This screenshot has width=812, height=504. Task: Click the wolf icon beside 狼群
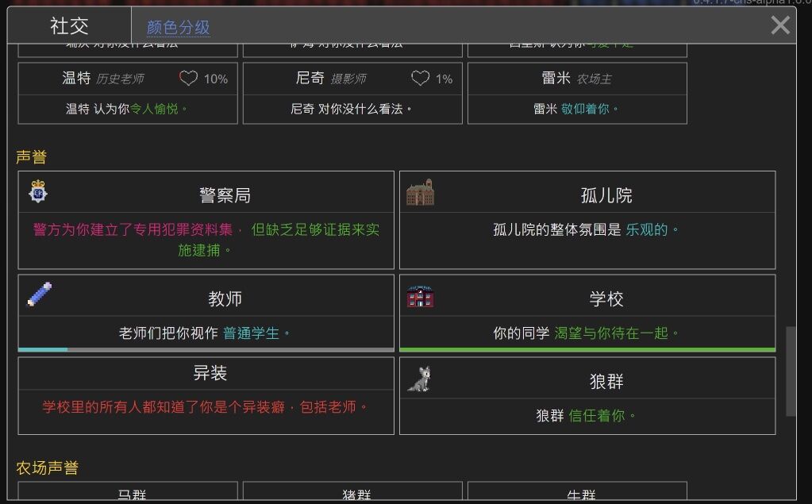click(x=419, y=379)
